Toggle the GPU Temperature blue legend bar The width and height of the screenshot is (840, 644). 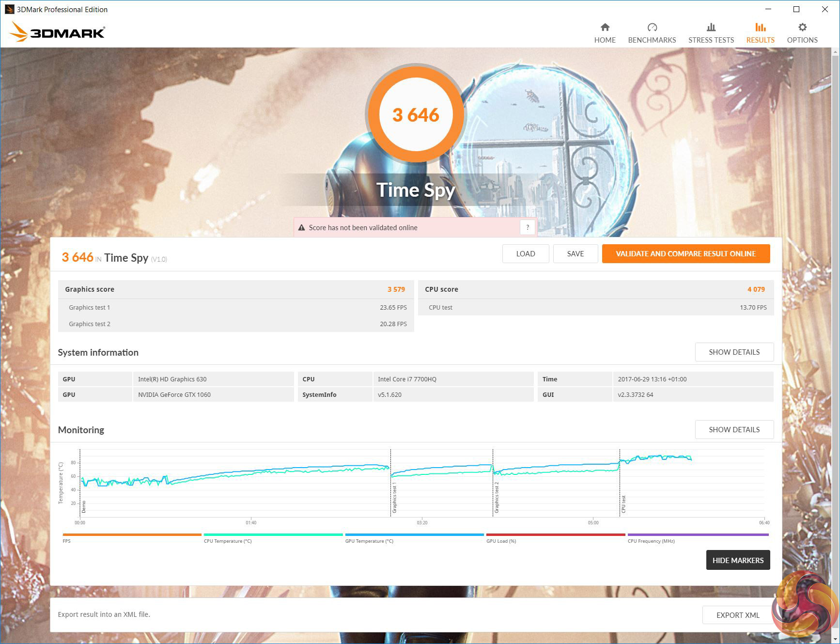(x=414, y=535)
